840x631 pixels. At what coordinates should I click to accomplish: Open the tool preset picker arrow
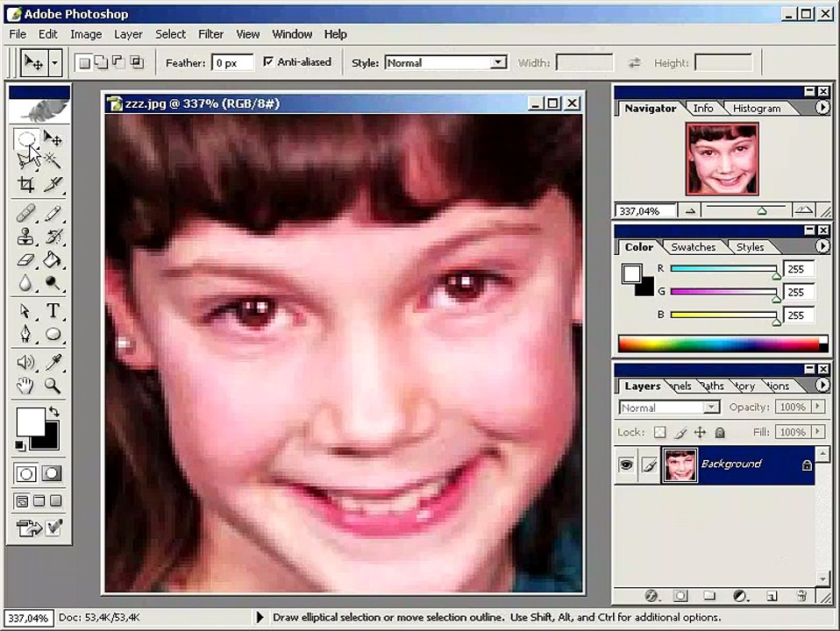point(54,63)
